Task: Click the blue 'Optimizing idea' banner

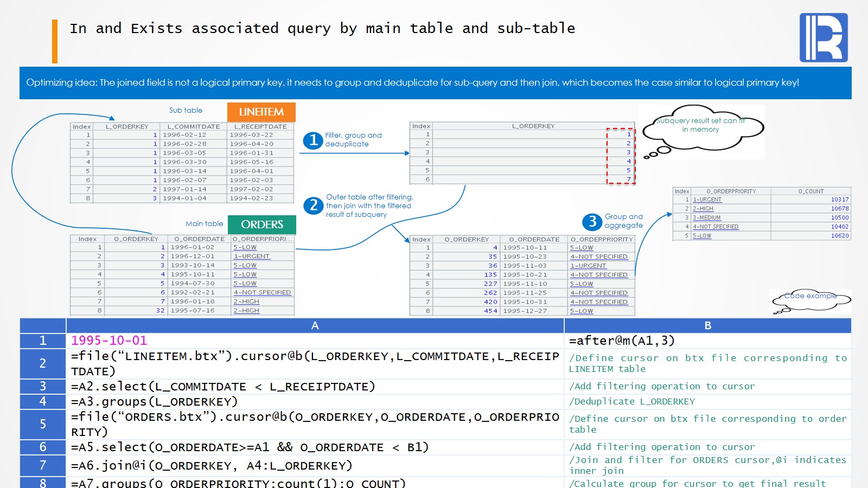Action: tap(435, 83)
